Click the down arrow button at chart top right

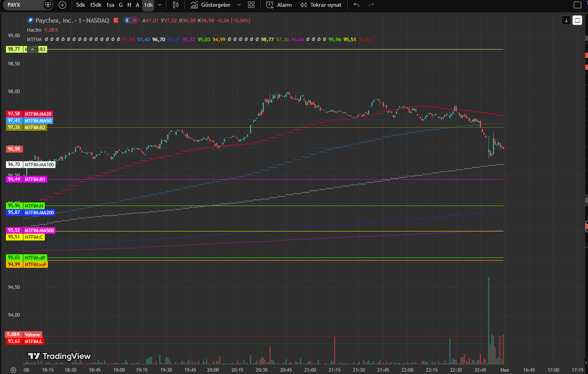[566, 20]
